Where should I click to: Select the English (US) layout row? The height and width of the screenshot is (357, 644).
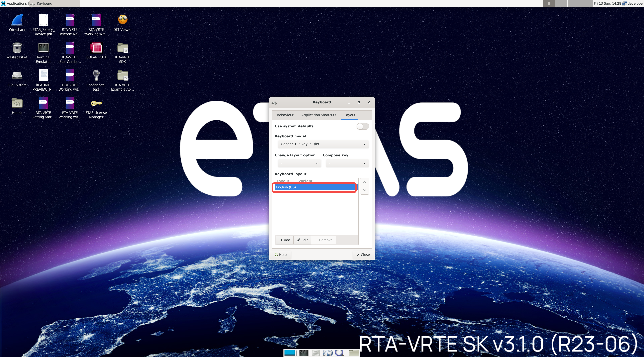(x=314, y=187)
